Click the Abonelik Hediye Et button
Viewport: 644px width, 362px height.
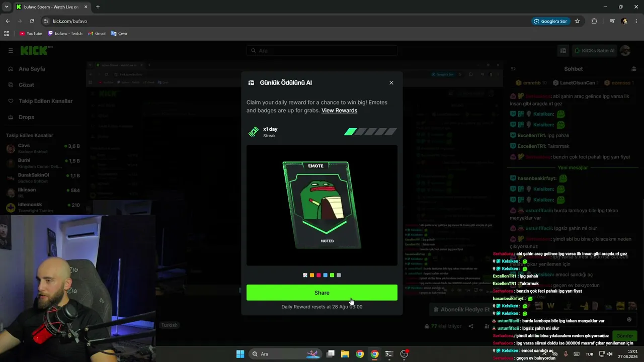tap(462, 310)
